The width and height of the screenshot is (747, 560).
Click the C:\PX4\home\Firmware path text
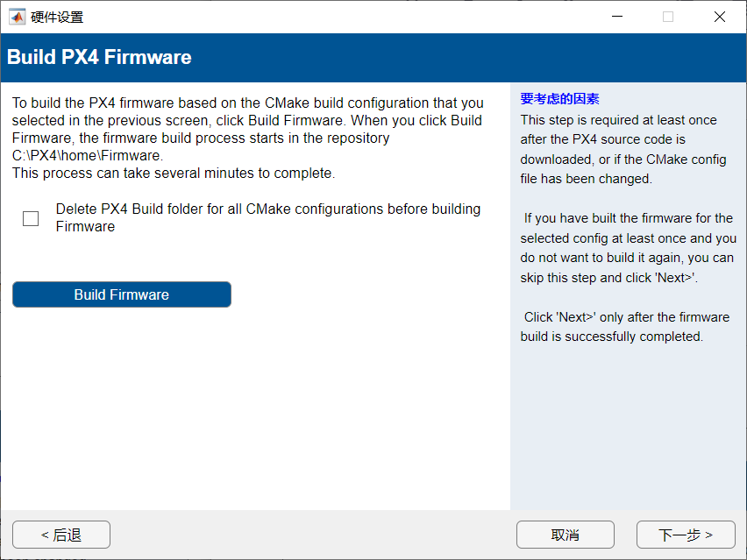coord(88,156)
